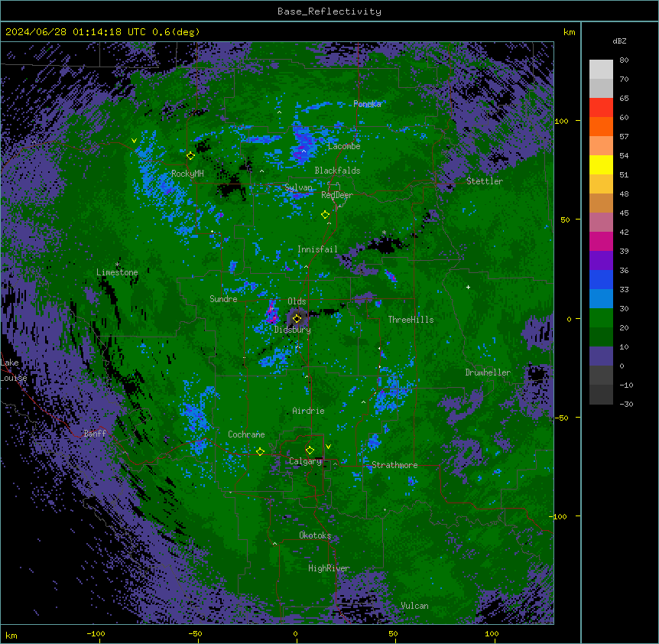Select the slate purple 10-0 dBZ swatch
659x644 pixels.
coord(601,356)
